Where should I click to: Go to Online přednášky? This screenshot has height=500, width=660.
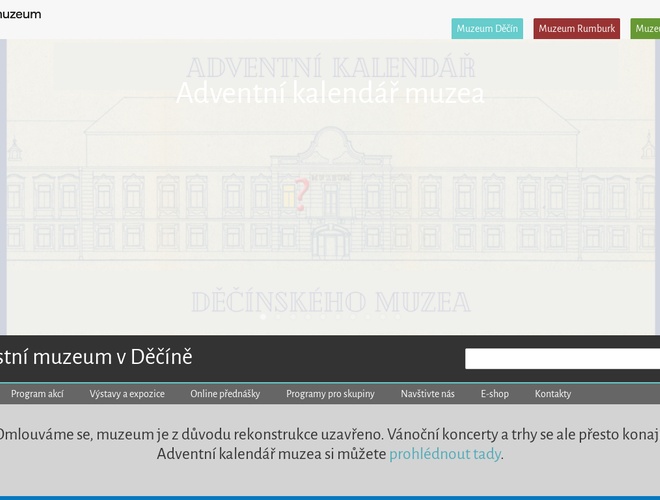(x=225, y=394)
